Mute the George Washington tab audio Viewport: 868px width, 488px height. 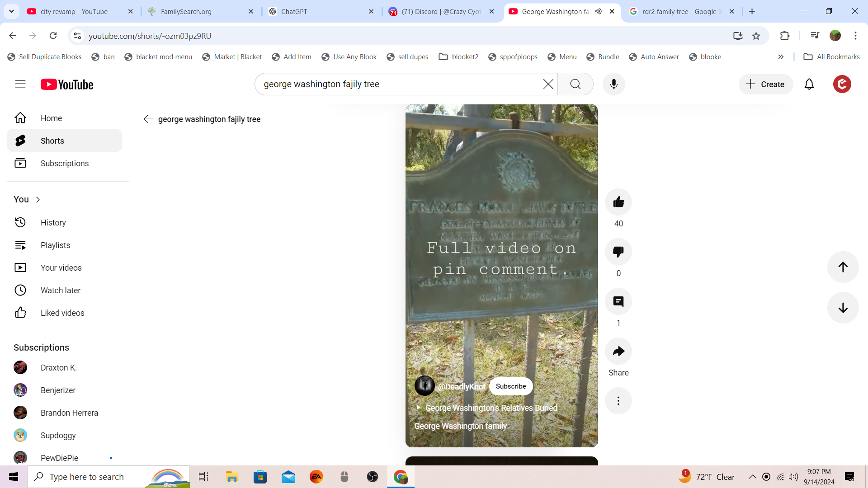point(598,11)
